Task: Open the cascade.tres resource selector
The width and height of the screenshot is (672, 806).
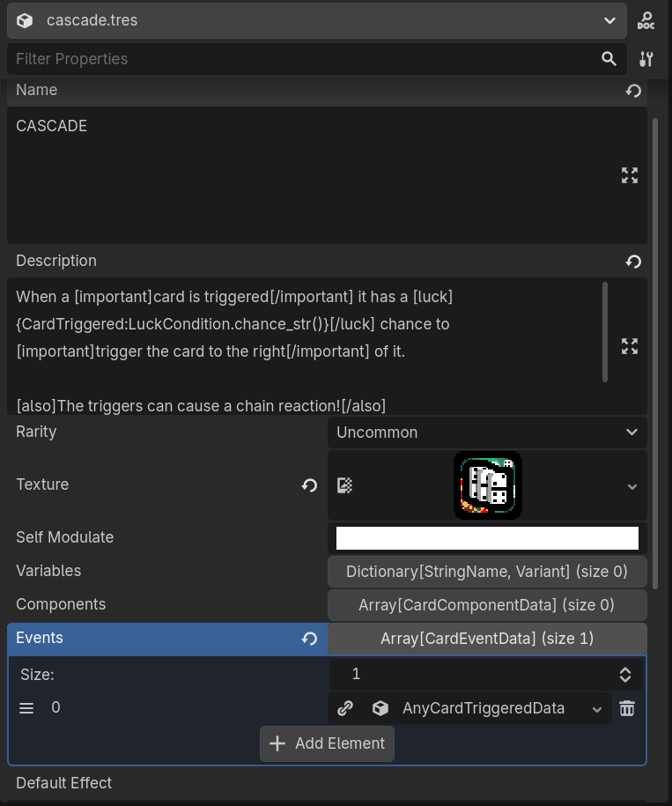Action: pos(315,20)
